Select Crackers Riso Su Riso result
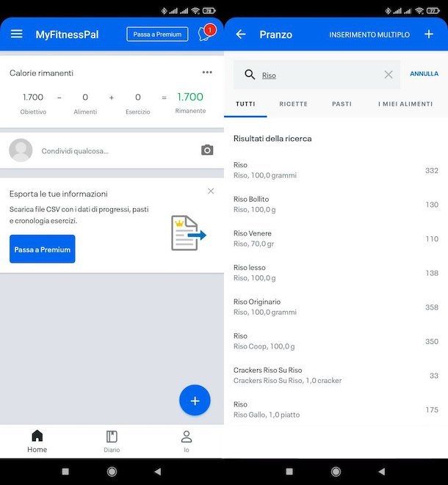Screen dimensions: 448x485 click(x=336, y=375)
